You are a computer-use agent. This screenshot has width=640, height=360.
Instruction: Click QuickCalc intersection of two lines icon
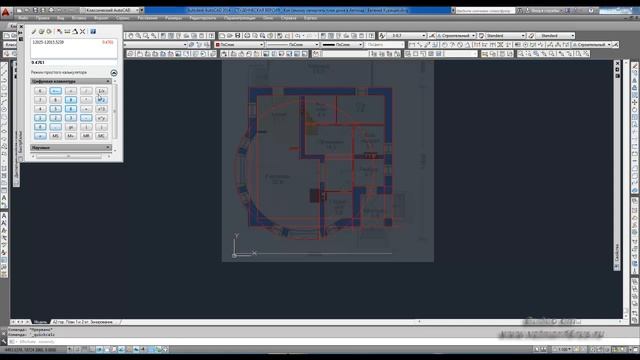(82, 31)
